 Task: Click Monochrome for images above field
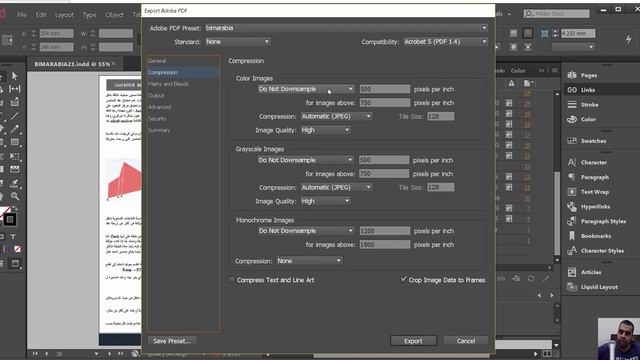click(384, 244)
